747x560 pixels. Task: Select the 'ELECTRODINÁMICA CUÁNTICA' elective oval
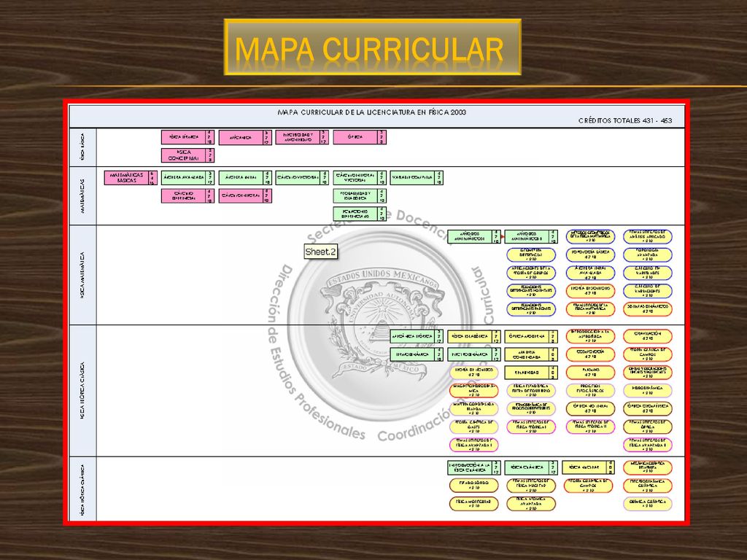coord(648,486)
